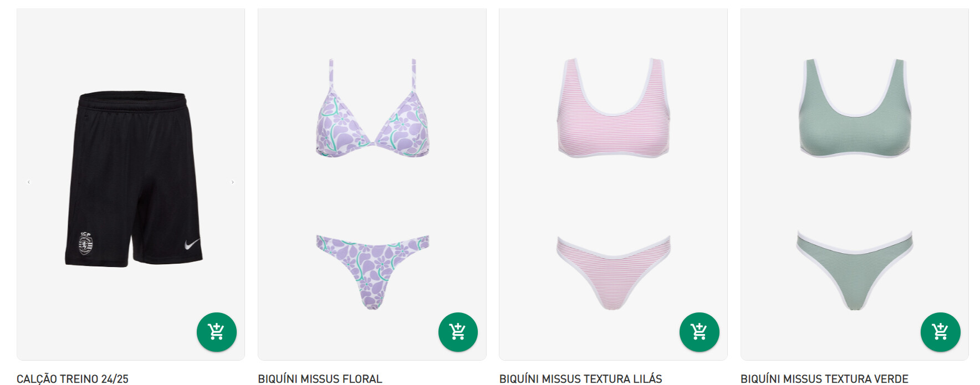Open Biquíni Missus Textura Lilás product link
This screenshot has width=980, height=385.
tap(580, 379)
